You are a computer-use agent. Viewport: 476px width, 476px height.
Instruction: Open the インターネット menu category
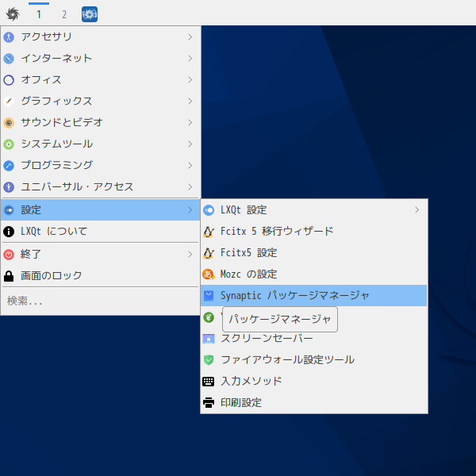coord(100,58)
